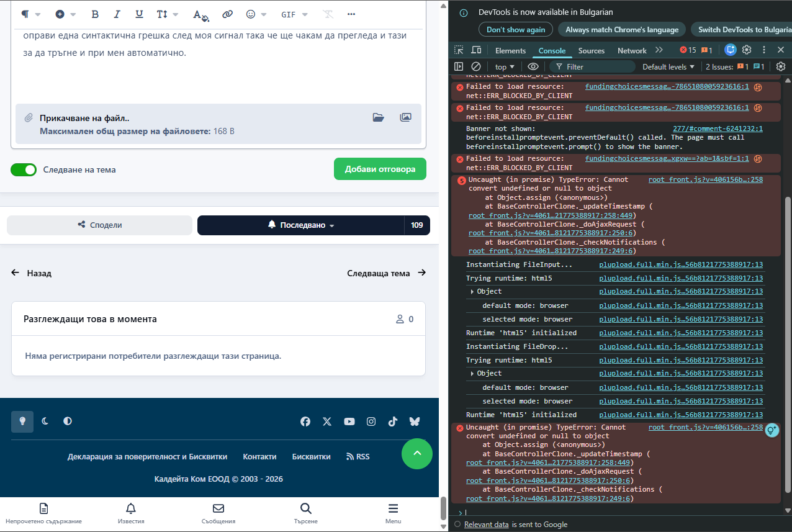This screenshot has height=532, width=792.
Task: Open more editor options via three dots
Action: 351,14
